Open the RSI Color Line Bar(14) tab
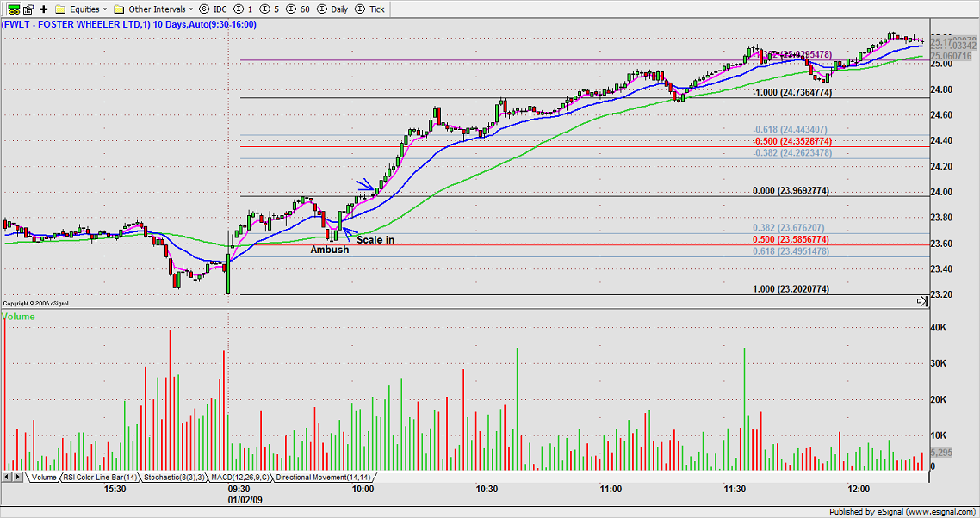Viewport: 980px width, 518px height. 101,478
